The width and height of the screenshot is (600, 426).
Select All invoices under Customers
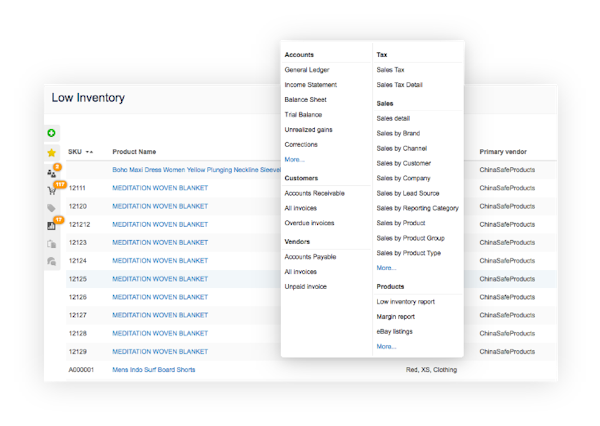(x=300, y=208)
